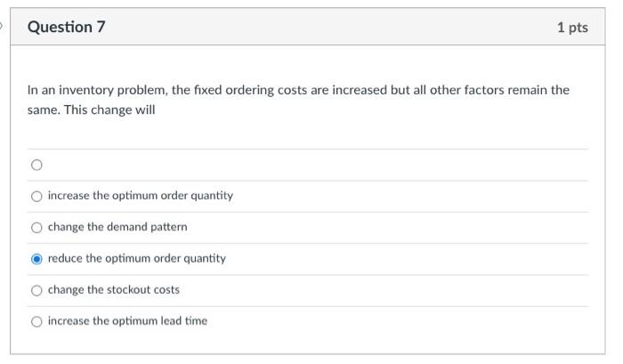Screen dimensions: 623x364
Task: Click the gray header bar between title and points
Action: [x=330, y=27]
